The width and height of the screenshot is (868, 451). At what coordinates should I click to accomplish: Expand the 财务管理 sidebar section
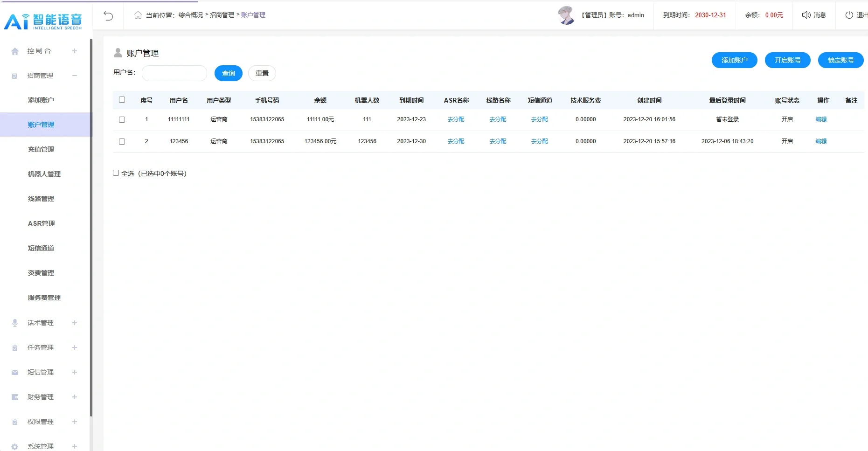pos(75,397)
